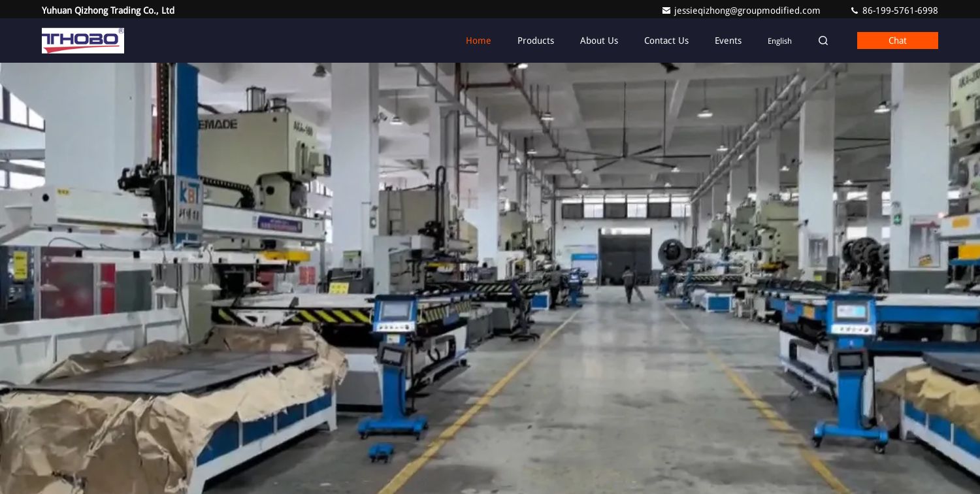Click the email jessieqizhong@groupmodified.com link

[x=747, y=10]
